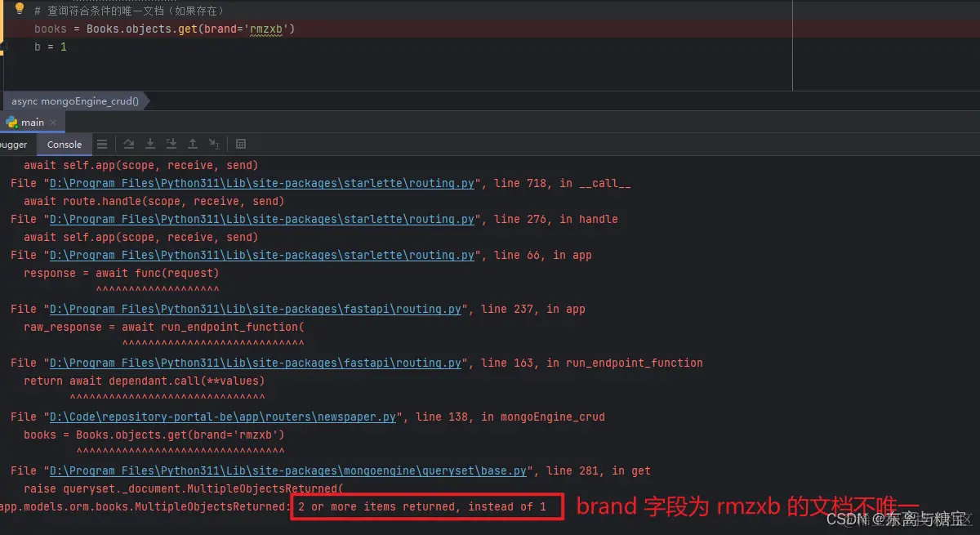
Task: Click the Chinese comment line in the editor
Action: tap(129, 11)
